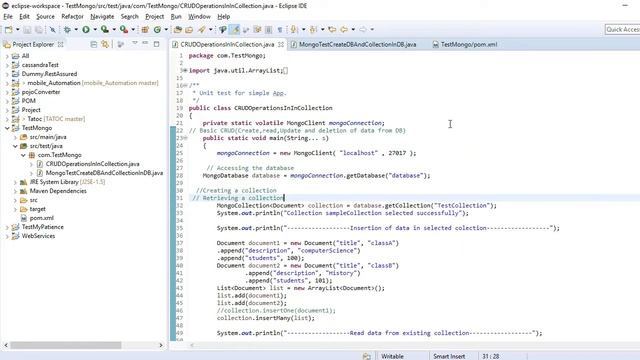
Task: Expand the cassandraTest project
Action: tap(7, 65)
